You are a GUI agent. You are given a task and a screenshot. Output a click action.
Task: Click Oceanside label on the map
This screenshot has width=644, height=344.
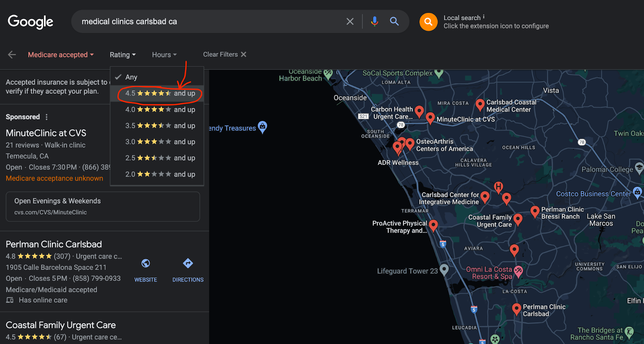(x=350, y=98)
